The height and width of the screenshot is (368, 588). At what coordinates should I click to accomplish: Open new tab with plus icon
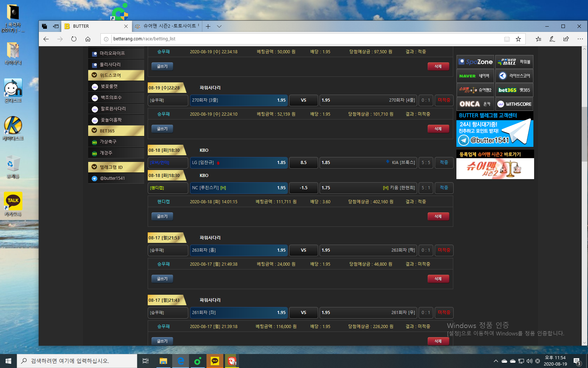pos(208,26)
